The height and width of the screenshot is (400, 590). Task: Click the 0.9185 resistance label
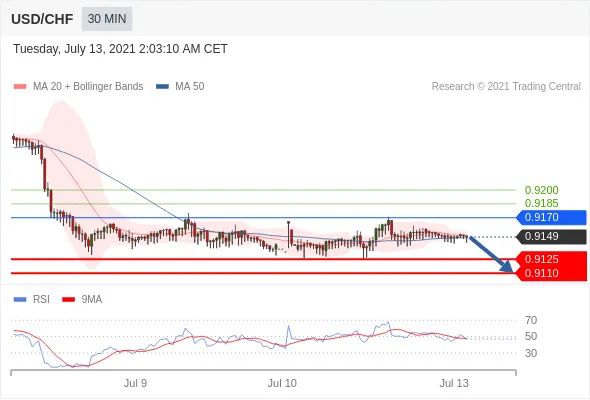tap(541, 204)
